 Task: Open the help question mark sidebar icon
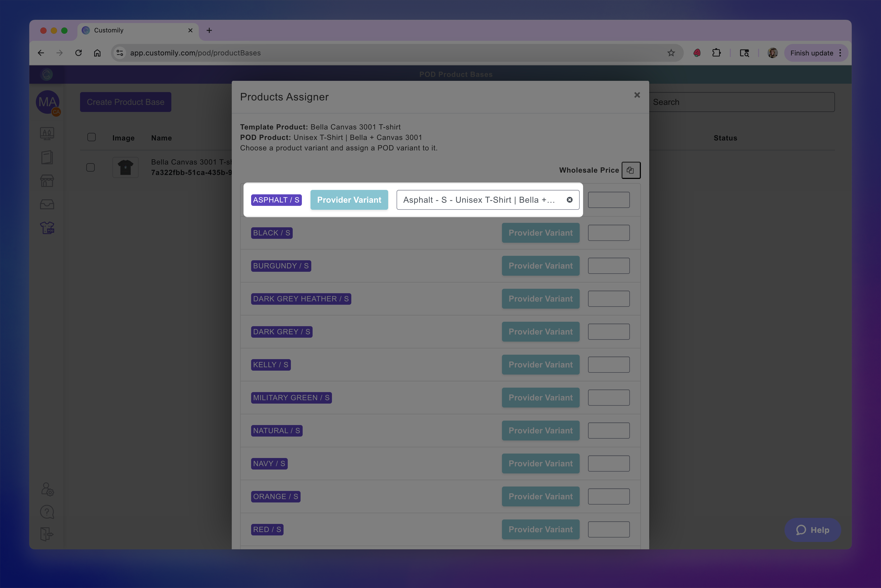coord(47,512)
